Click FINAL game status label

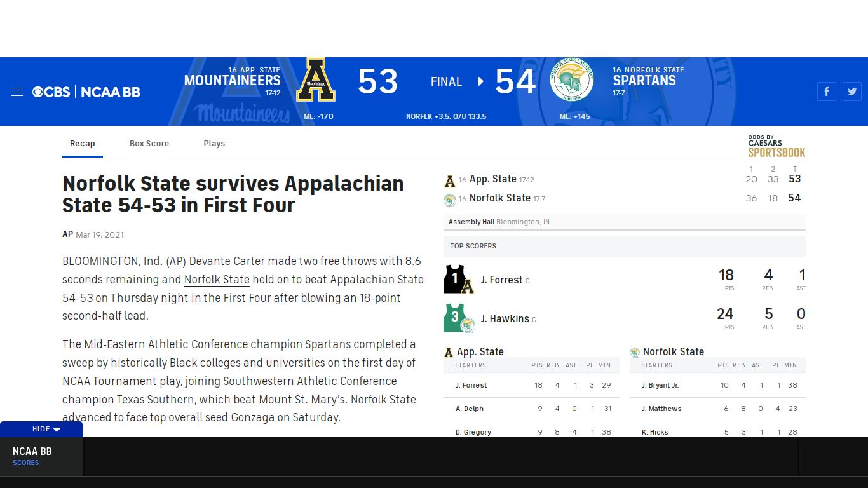(x=446, y=81)
